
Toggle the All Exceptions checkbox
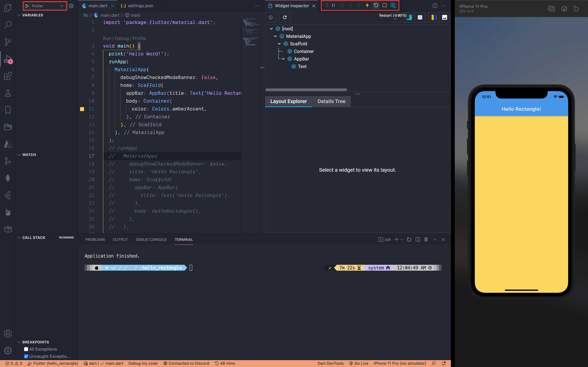click(x=26, y=349)
